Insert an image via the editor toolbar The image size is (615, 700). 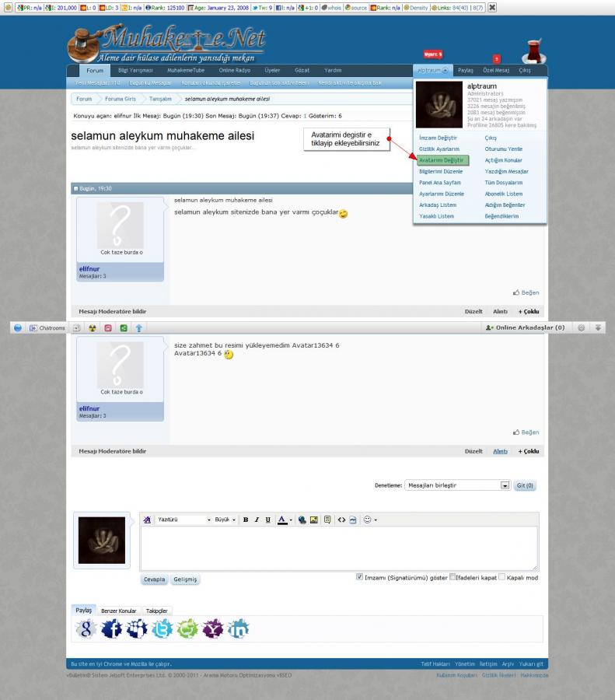tap(315, 520)
